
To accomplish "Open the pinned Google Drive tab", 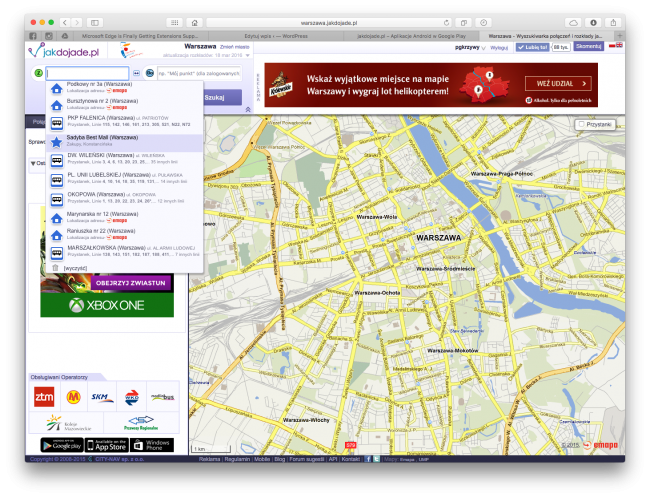I will point(65,36).
